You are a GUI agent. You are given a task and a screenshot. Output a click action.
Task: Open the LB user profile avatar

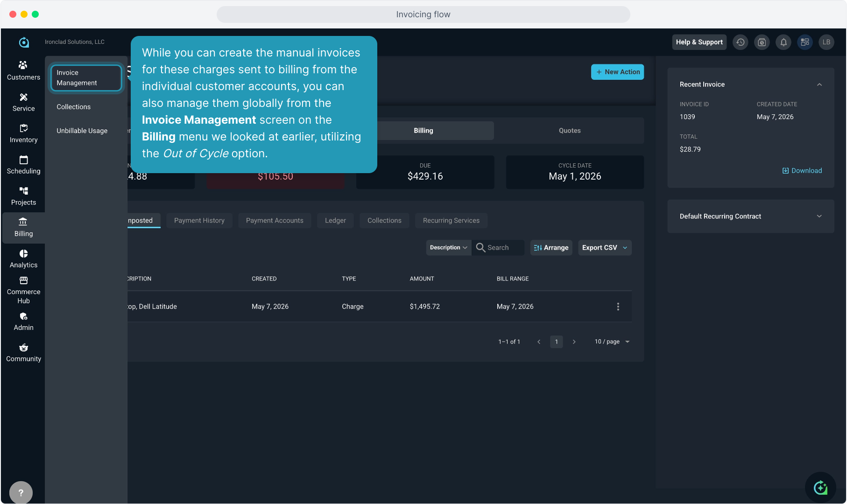click(x=826, y=42)
